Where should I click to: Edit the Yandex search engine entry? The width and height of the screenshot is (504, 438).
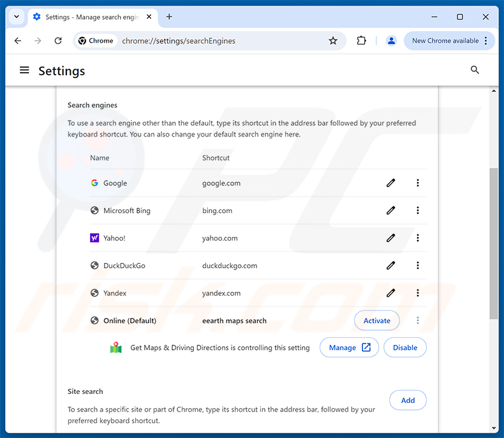tap(390, 293)
